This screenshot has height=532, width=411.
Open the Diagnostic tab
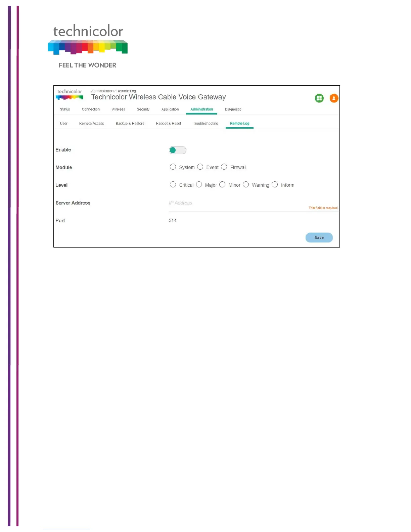tap(233, 109)
